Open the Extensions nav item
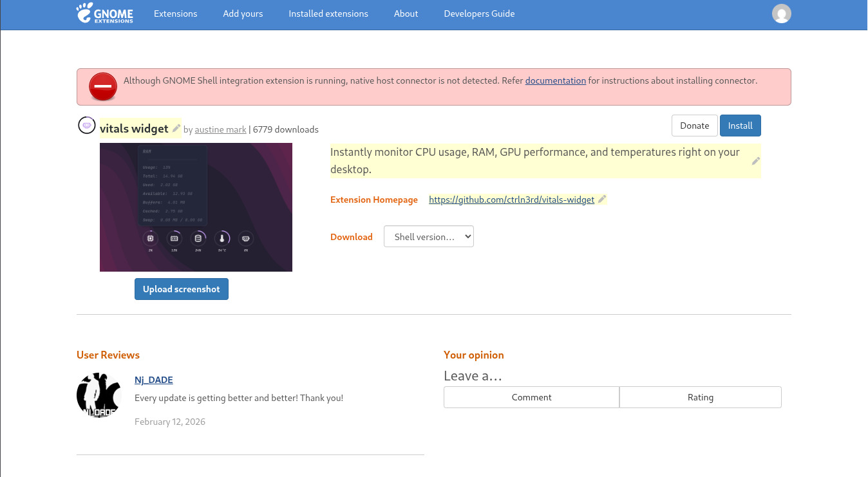Image resolution: width=868 pixels, height=477 pixels. pyautogui.click(x=176, y=14)
